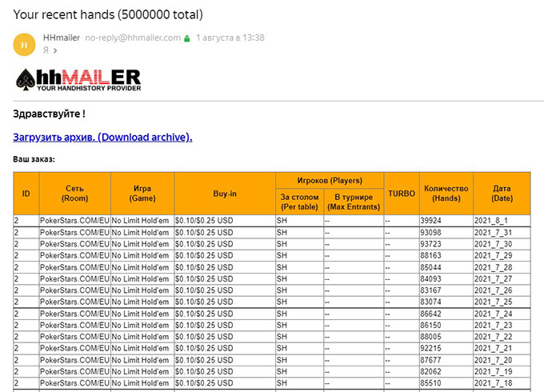
Task: Click PokerStars.COM/EU cell in 2021_8_1 row
Action: (x=75, y=221)
